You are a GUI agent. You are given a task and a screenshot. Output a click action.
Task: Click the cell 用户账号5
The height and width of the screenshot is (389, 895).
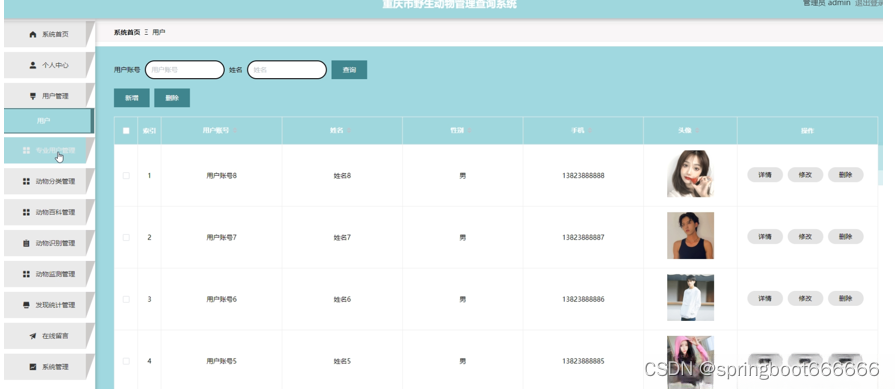coord(221,361)
